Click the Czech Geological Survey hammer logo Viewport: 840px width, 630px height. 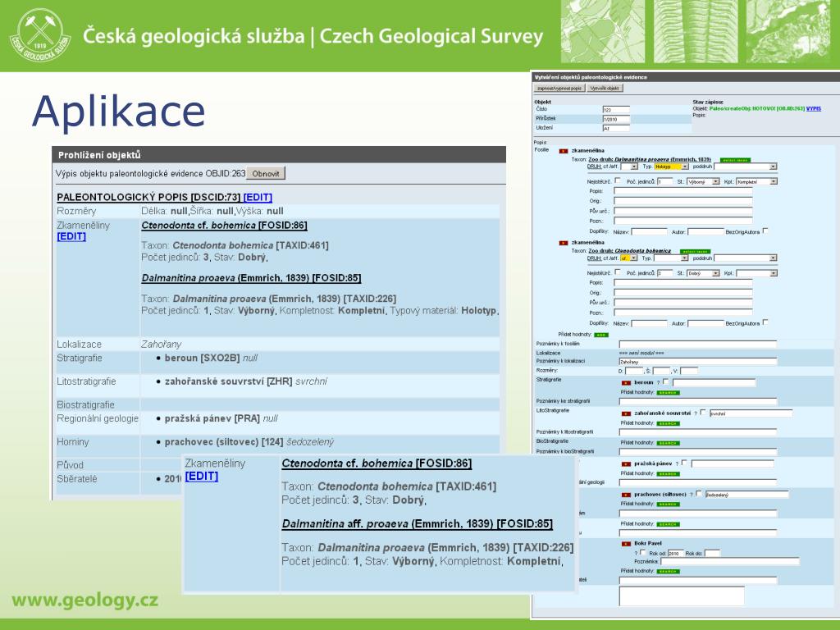coord(40,34)
